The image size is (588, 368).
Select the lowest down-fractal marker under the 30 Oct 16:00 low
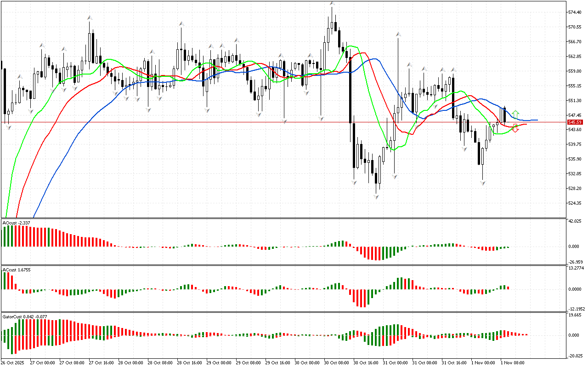tap(376, 197)
